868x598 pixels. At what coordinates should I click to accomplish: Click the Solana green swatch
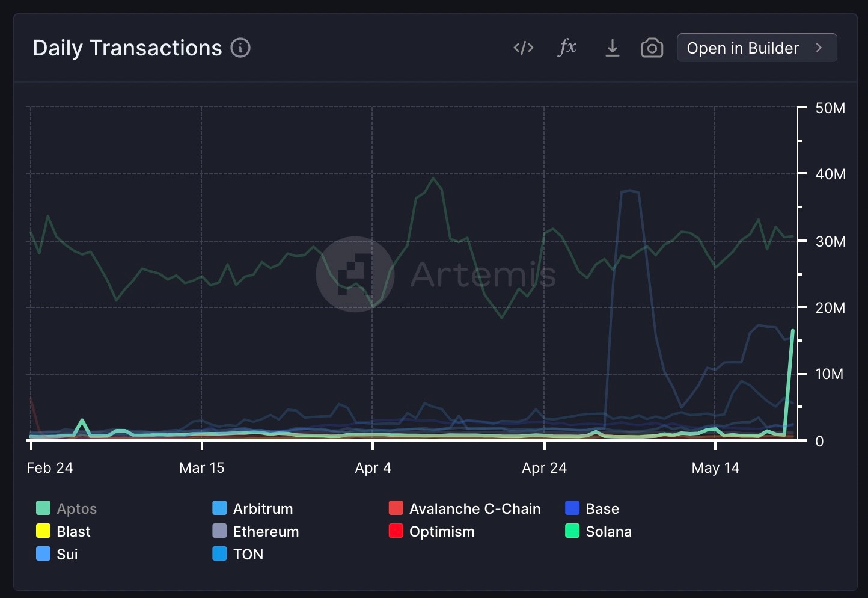572,531
